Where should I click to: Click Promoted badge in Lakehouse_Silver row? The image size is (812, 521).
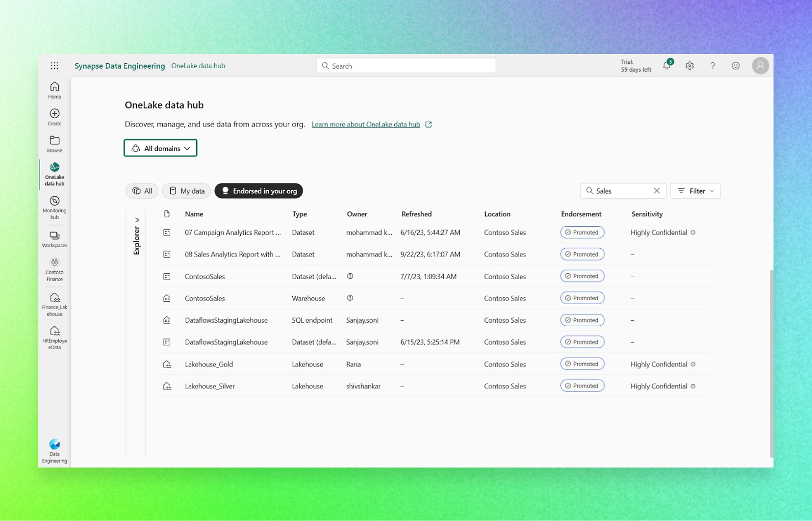pyautogui.click(x=582, y=386)
